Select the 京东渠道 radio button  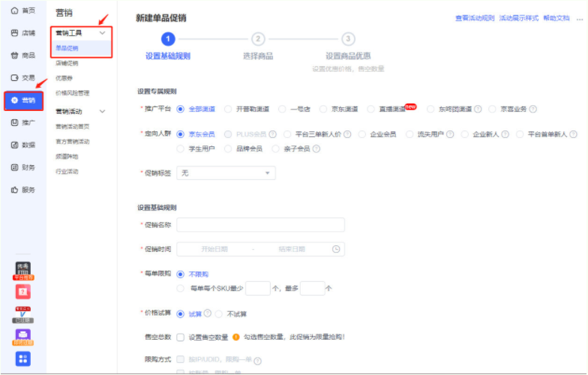323,109
